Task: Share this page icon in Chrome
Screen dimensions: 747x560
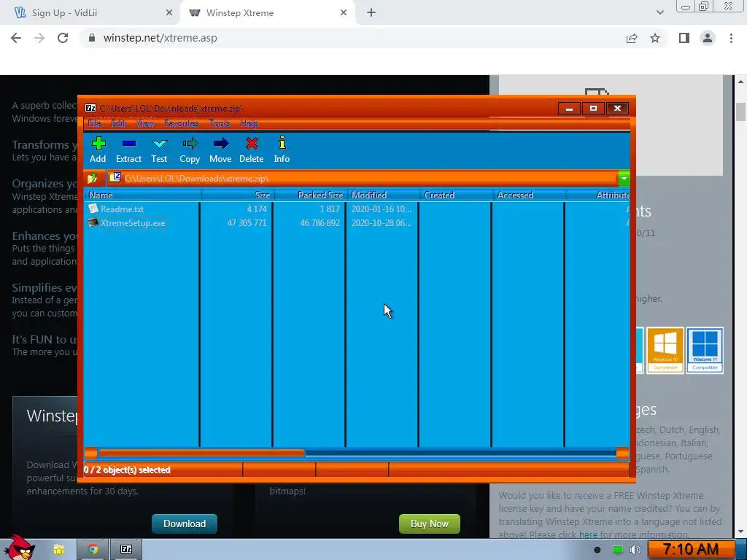Action: pyautogui.click(x=632, y=38)
